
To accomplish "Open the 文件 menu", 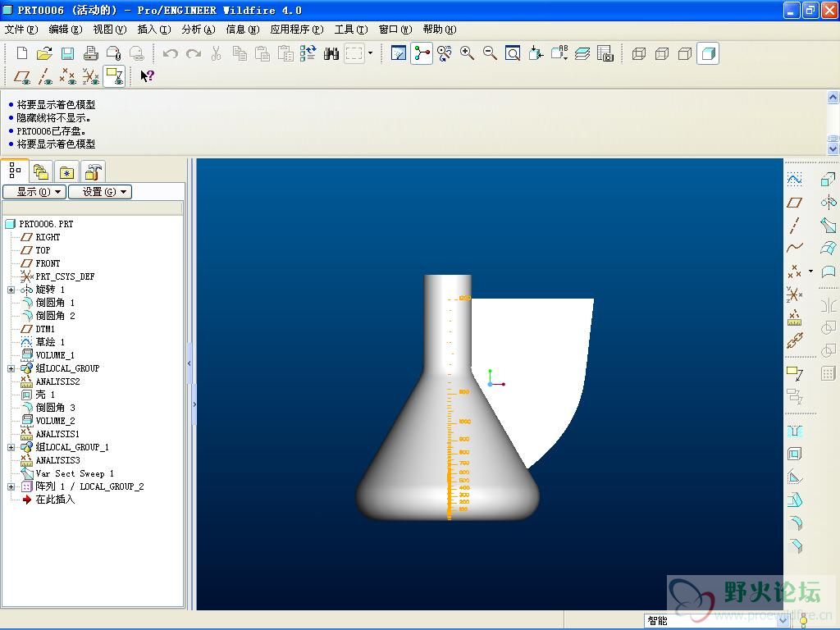I will click(x=21, y=30).
